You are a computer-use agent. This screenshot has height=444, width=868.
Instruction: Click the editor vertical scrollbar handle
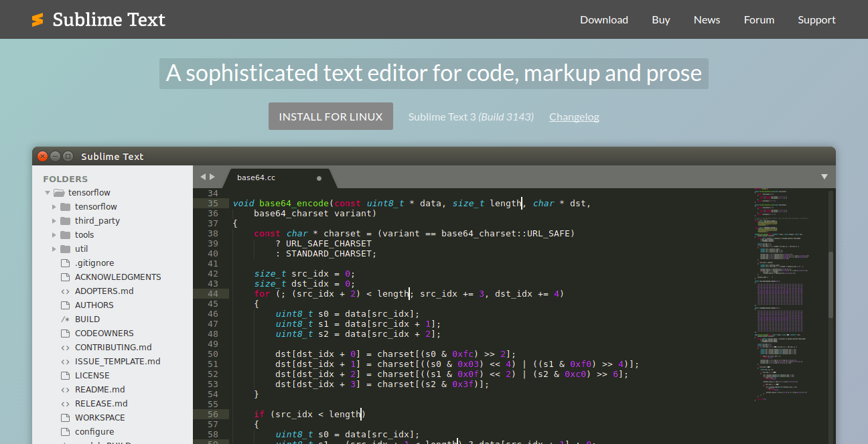(831, 285)
